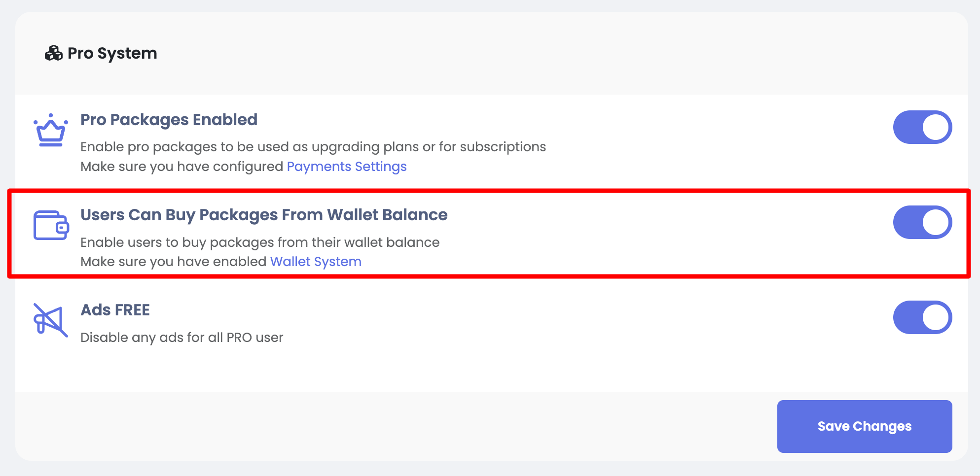
Task: Click the Pro System cubes icon
Action: [x=53, y=53]
